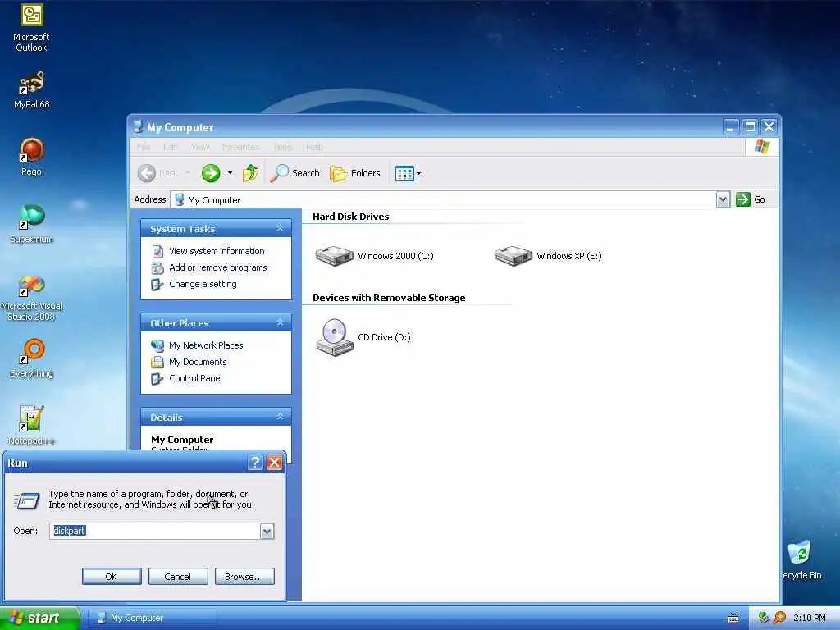The width and height of the screenshot is (840, 630).
Task: Click Cancel in the Run dialog
Action: tap(178, 577)
